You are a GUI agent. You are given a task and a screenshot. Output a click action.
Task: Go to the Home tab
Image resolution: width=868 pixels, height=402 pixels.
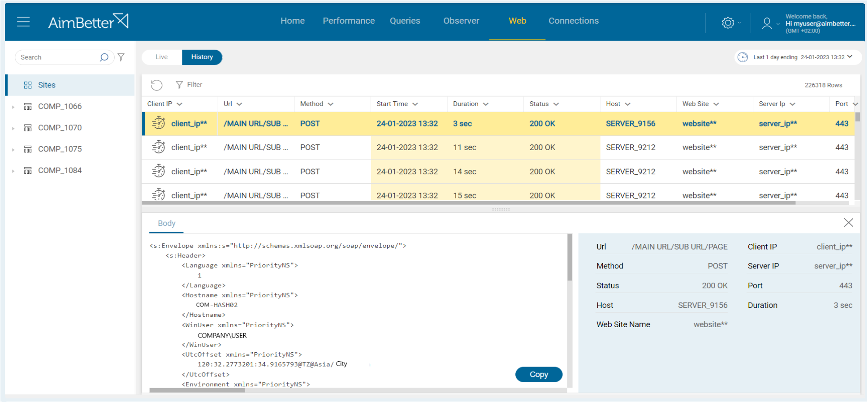pyautogui.click(x=293, y=21)
